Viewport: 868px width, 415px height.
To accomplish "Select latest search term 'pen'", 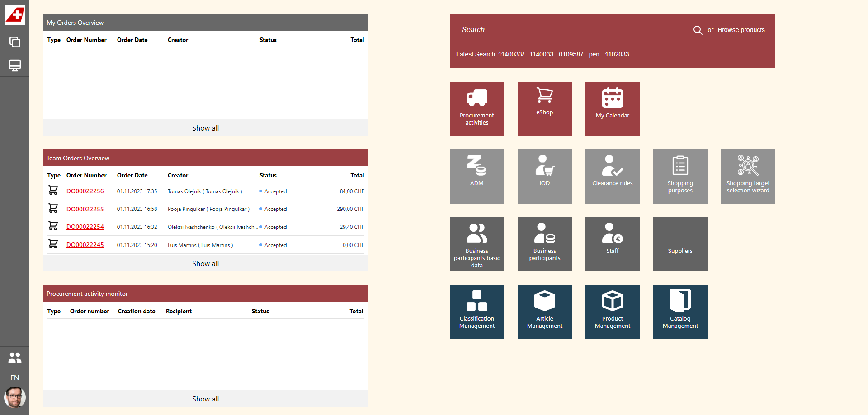I will click(594, 55).
